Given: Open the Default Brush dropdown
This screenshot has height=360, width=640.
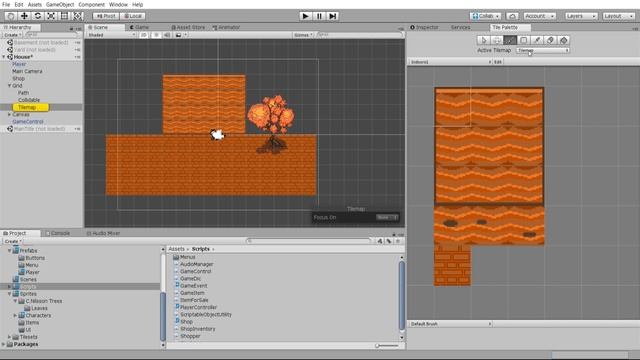Looking at the screenshot, I should [451, 324].
